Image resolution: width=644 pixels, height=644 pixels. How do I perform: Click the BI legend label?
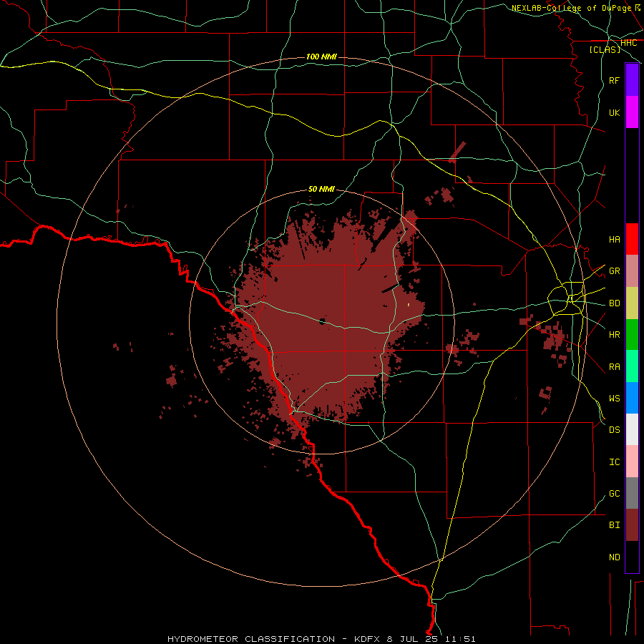[614, 525]
